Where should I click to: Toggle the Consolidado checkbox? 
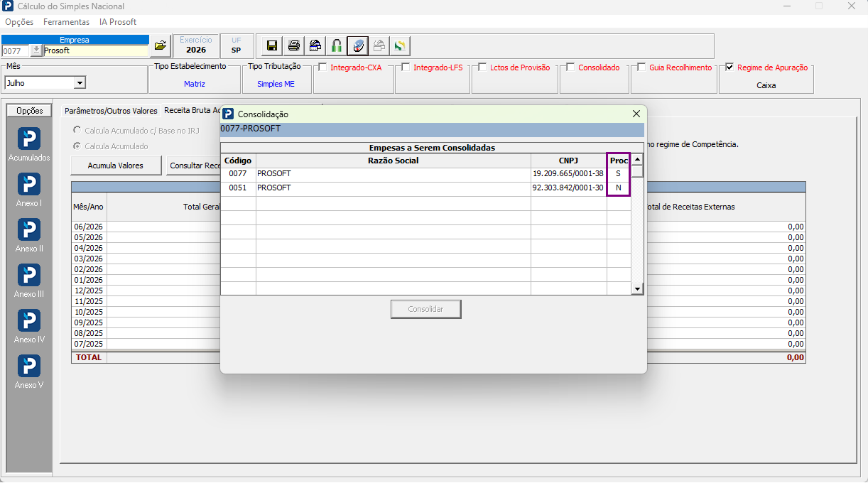point(571,67)
